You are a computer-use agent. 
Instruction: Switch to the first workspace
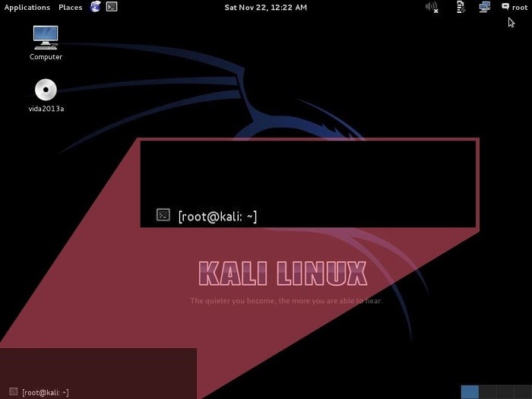click(x=470, y=392)
